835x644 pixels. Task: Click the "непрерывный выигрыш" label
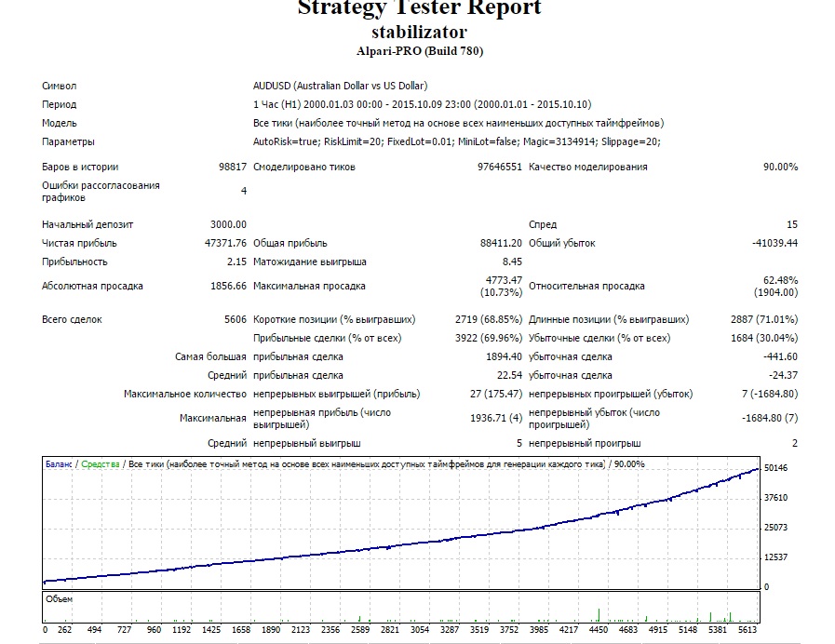tap(307, 443)
